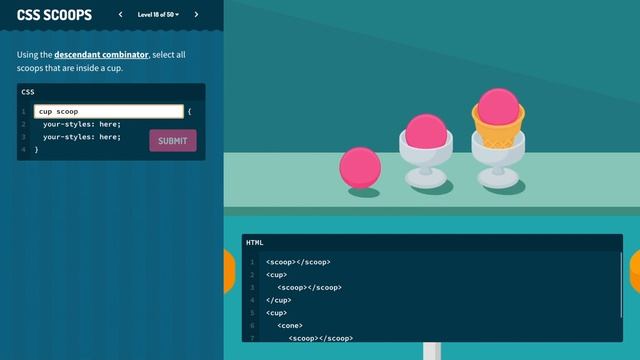
Task: Select the first '<cup>' HTML line
Action: (x=276, y=275)
